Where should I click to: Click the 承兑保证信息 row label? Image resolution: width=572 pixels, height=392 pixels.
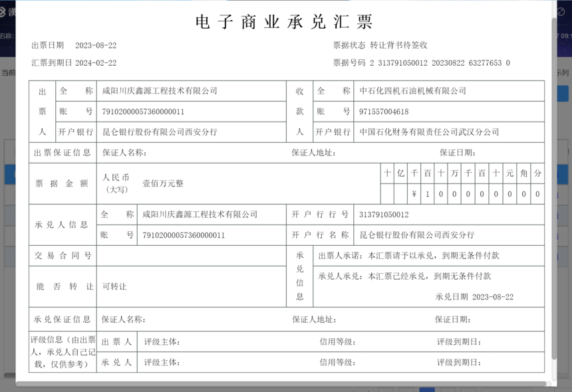62,320
